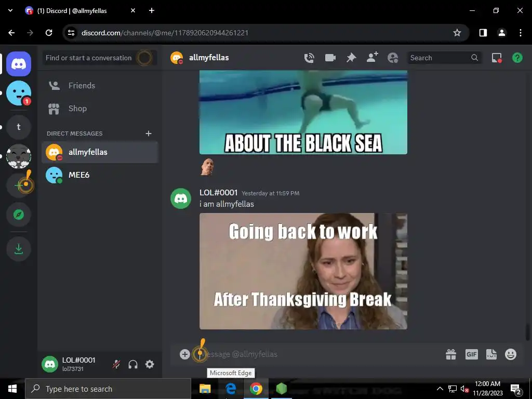Click the green cube taskbar app
The height and width of the screenshot is (399, 532).
pyautogui.click(x=281, y=389)
